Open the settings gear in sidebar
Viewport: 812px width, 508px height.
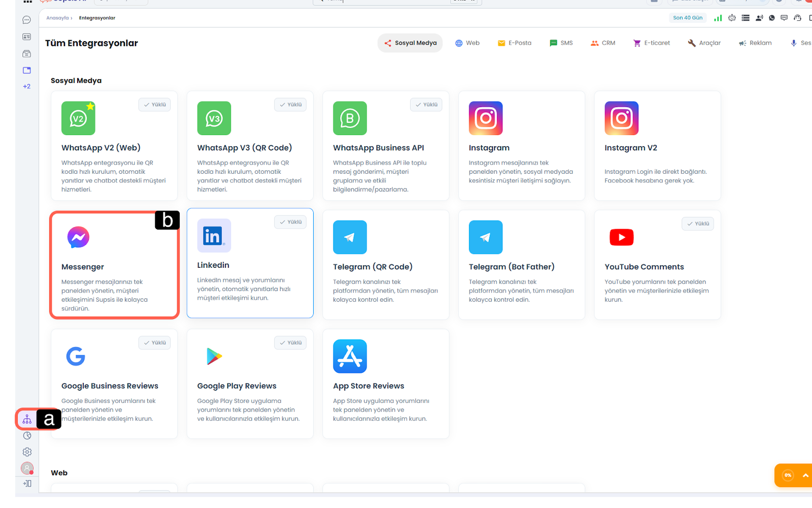[27, 452]
